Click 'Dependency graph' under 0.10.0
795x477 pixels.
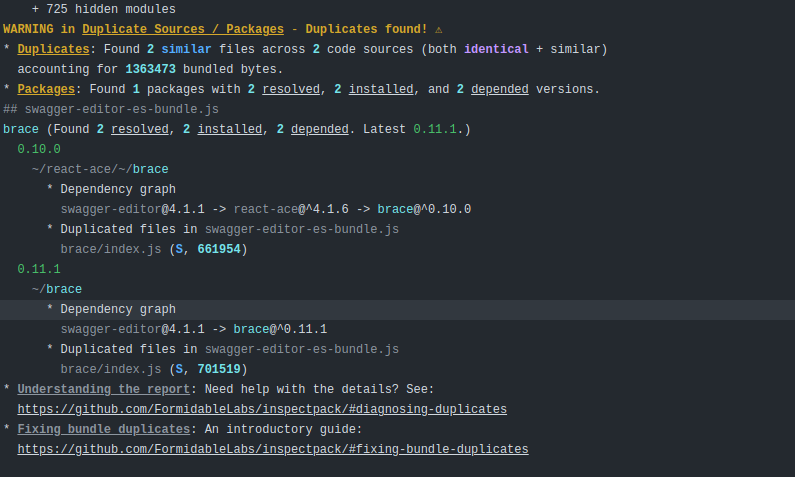click(x=118, y=189)
